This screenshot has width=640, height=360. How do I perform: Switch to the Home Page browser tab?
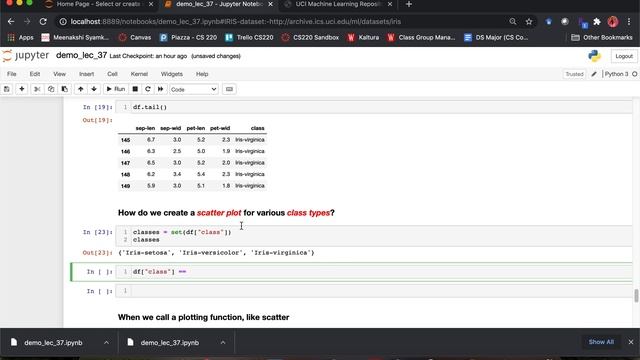(x=98, y=4)
